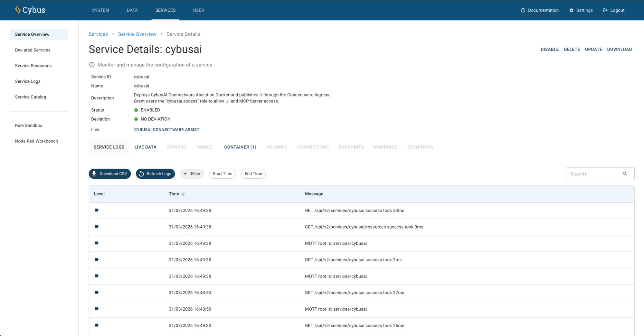Click into the log Search field
Screen dimensions: 644x336
tap(594, 174)
